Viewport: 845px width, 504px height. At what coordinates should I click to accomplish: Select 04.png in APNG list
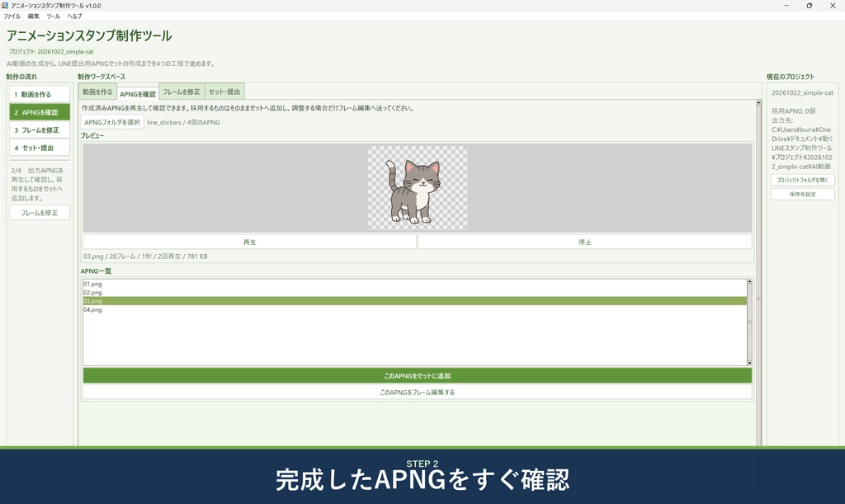pos(414,309)
